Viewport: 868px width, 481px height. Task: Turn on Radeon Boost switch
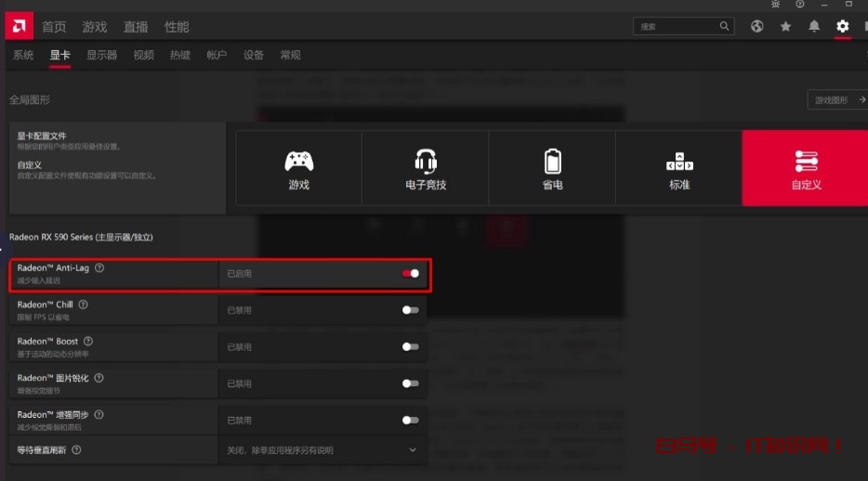click(x=410, y=346)
